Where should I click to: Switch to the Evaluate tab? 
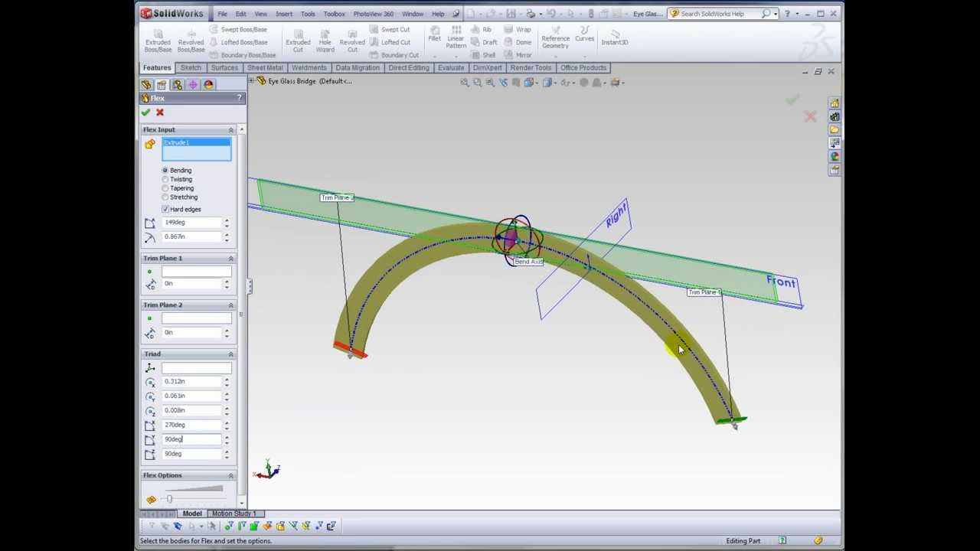pyautogui.click(x=451, y=67)
